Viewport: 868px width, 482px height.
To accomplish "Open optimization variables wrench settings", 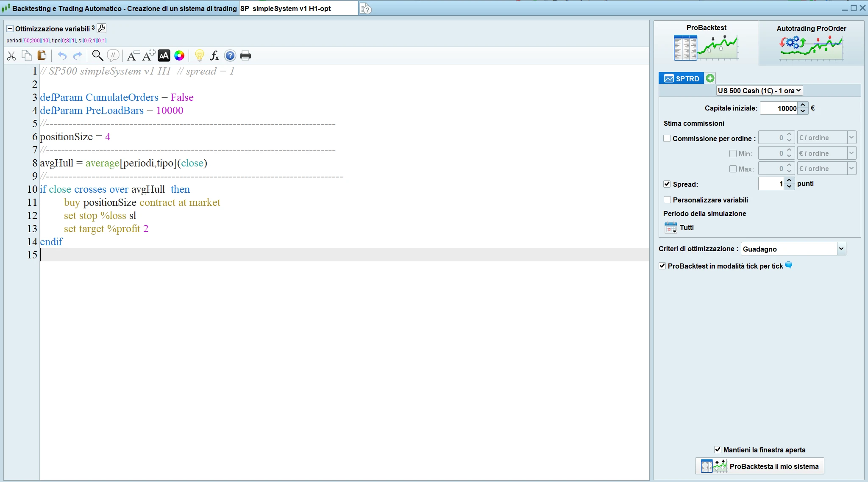I will (x=102, y=28).
